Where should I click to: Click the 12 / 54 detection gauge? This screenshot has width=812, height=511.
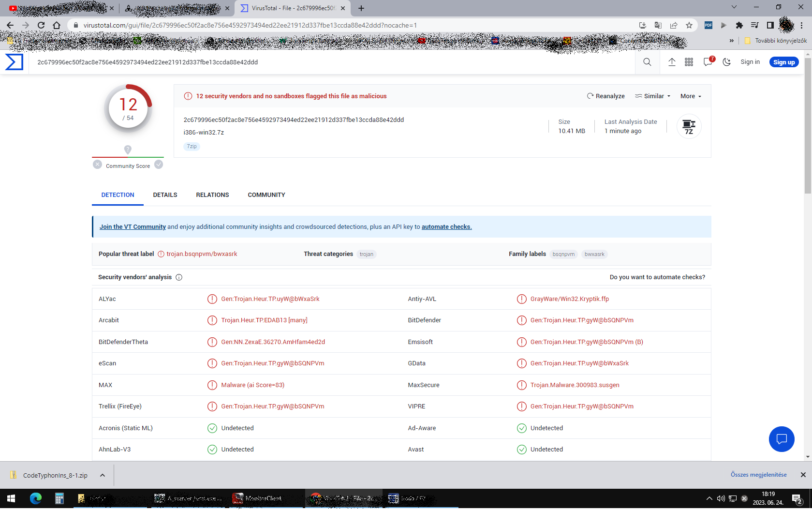128,109
